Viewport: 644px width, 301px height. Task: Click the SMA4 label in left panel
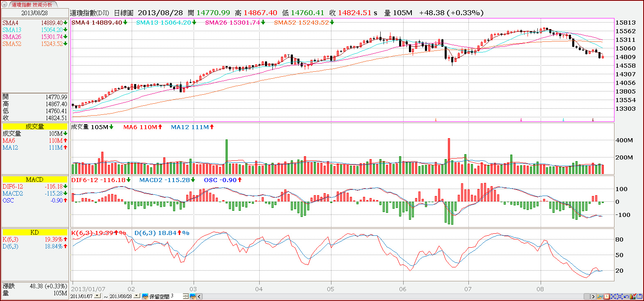point(10,23)
